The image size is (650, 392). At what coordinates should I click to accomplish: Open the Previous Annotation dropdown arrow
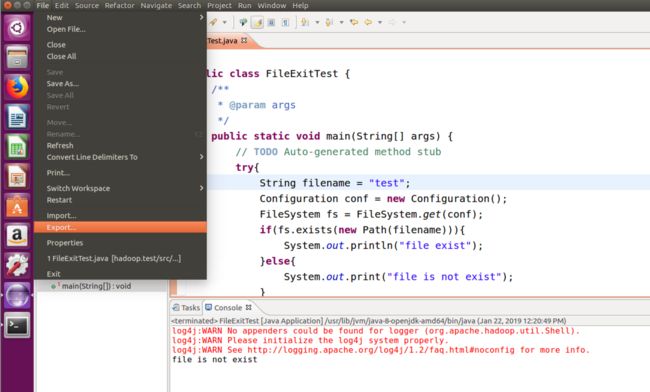342,22
